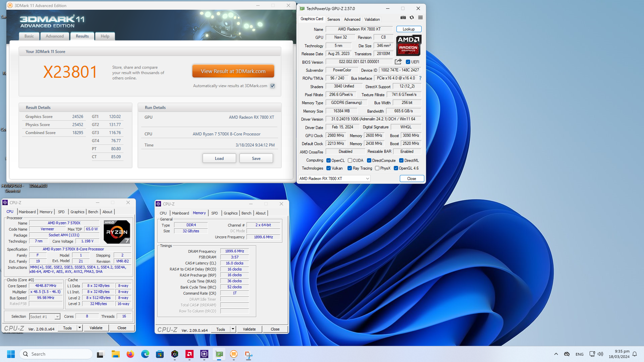
Task: Click the taskbar icon left of AMD Software
Action: point(174,354)
